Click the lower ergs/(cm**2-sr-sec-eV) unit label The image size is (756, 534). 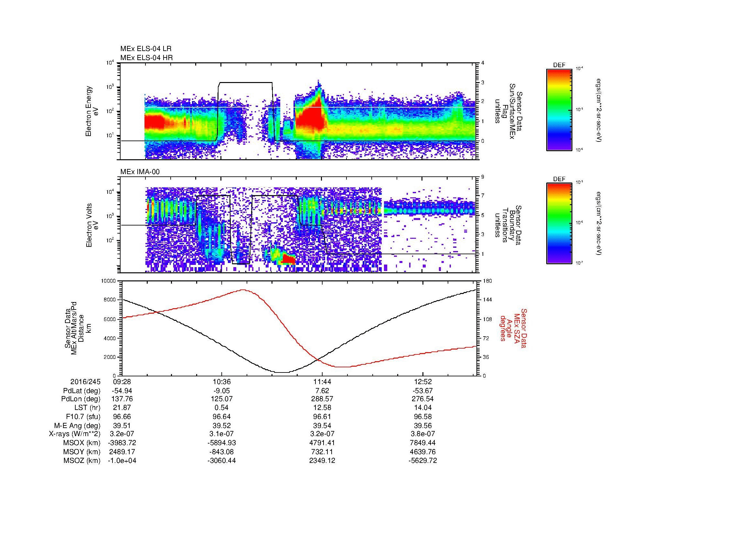(599, 224)
